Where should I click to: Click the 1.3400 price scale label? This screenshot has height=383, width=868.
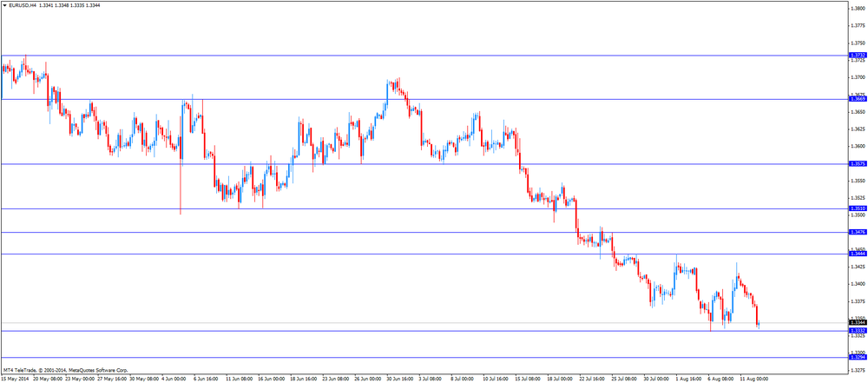coord(858,284)
